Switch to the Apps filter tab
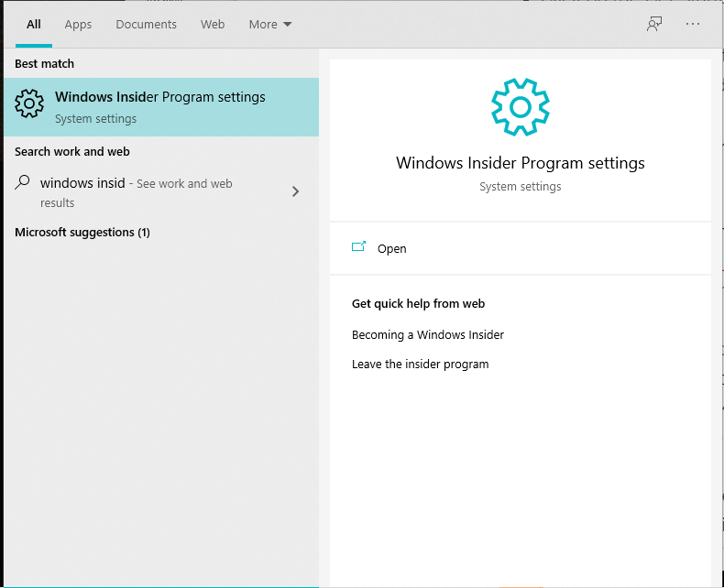724x588 pixels. pos(78,25)
